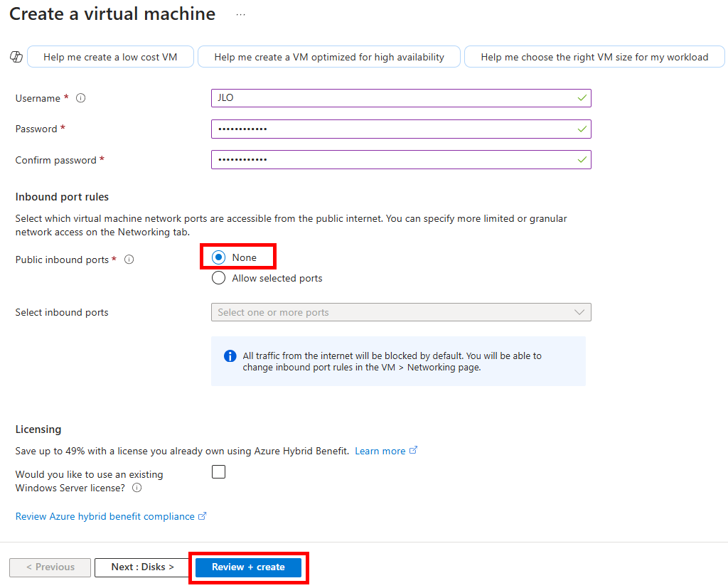Click the Previous button
The width and height of the screenshot is (728, 588).
[50, 567]
